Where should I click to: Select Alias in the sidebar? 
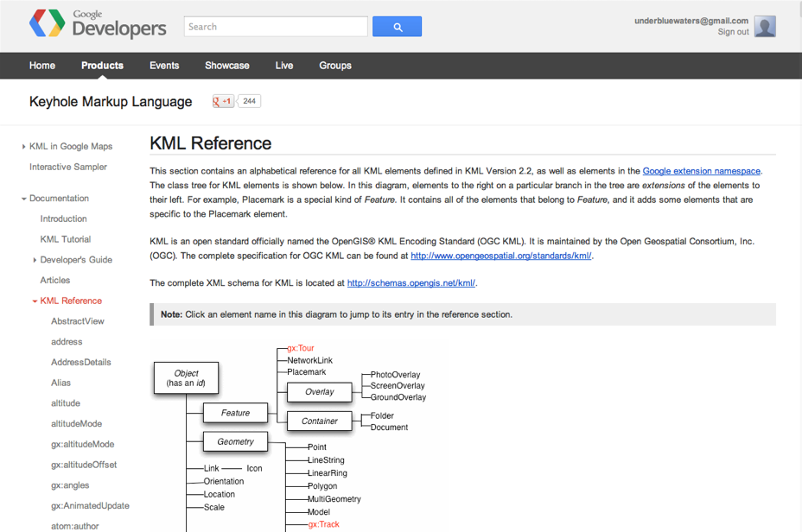(x=60, y=383)
